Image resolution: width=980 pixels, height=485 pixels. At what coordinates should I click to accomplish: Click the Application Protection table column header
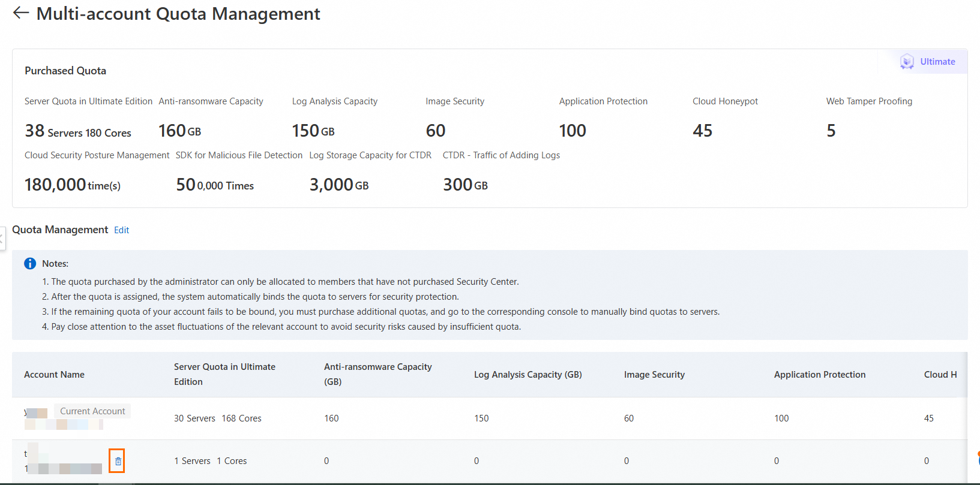tap(819, 375)
